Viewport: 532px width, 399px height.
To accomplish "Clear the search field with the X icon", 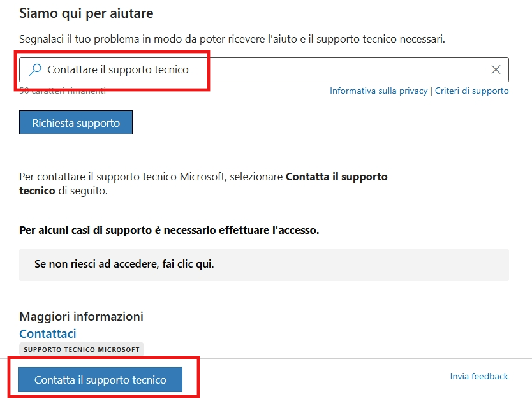I will (x=496, y=69).
